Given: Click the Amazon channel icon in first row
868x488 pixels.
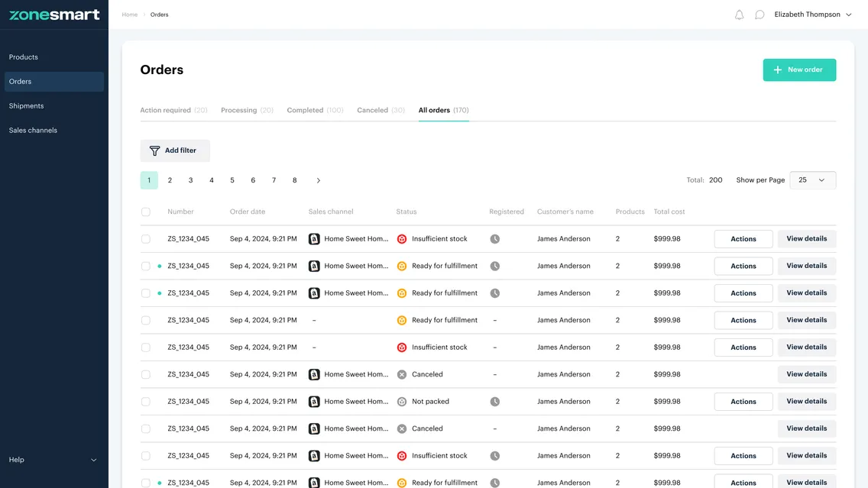Looking at the screenshot, I should pyautogui.click(x=314, y=239).
